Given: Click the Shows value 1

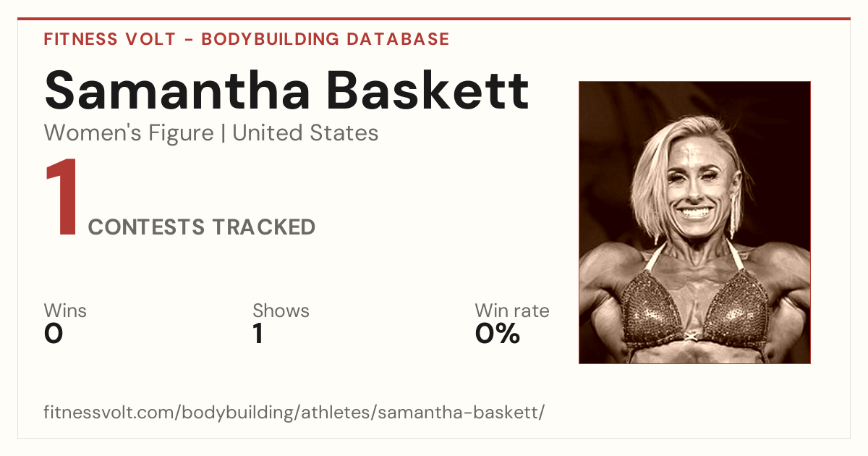Looking at the screenshot, I should point(258,334).
